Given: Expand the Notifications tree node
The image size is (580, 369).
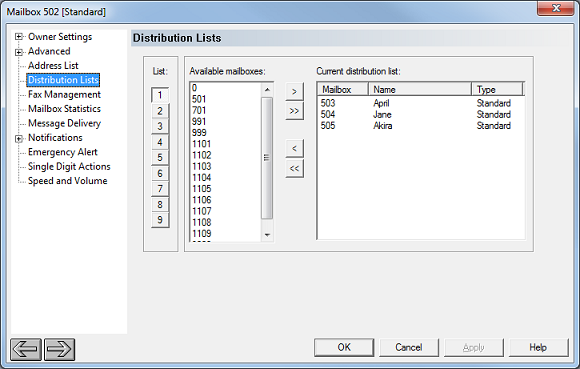Looking at the screenshot, I should click(x=18, y=139).
